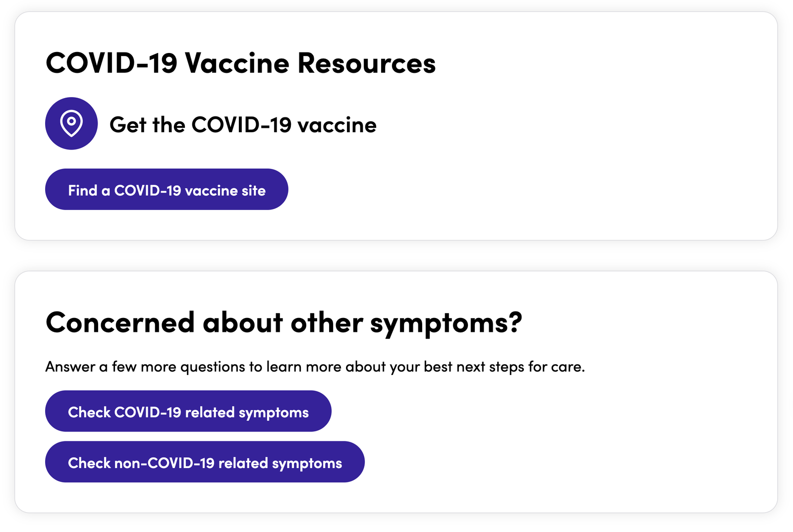Click the word Answer starting the paragraph
Image resolution: width=793 pixels, height=532 pixels.
click(x=70, y=367)
